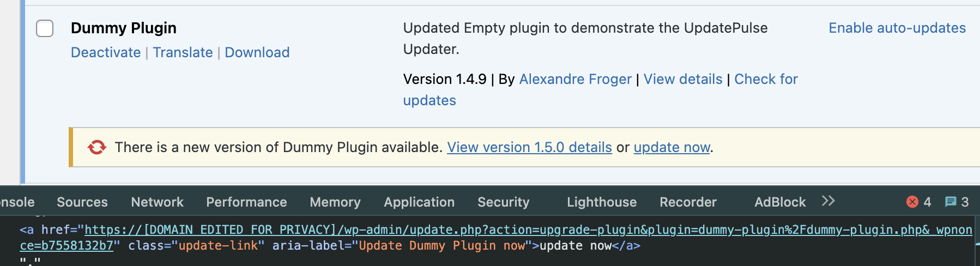The width and height of the screenshot is (980, 266).
Task: Tick the Dummy Plugin selection checkbox
Action: (45, 28)
